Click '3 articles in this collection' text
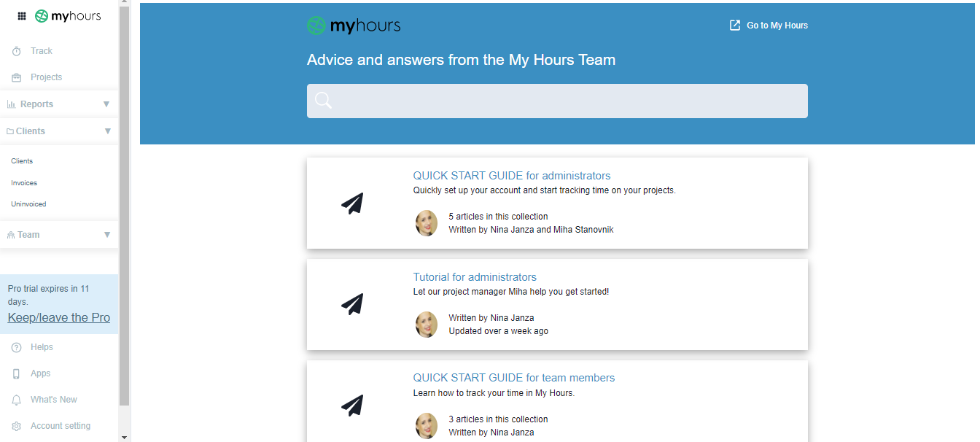The image size is (980, 442). [x=498, y=419]
